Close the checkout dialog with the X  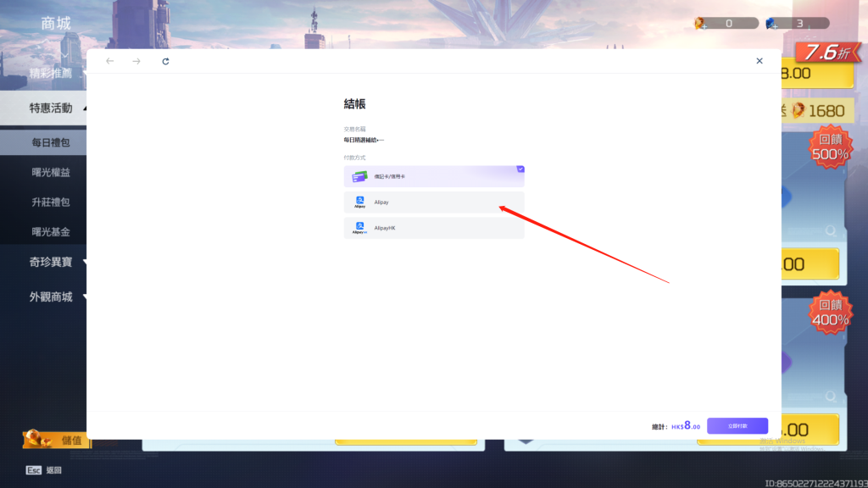pyautogui.click(x=759, y=61)
